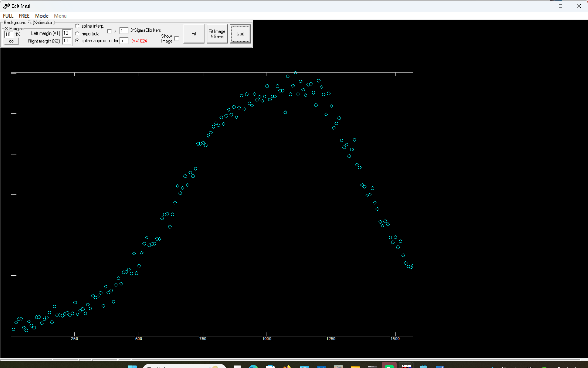The height and width of the screenshot is (368, 588).
Task: Select the spline approx. radio button
Action: (x=77, y=41)
